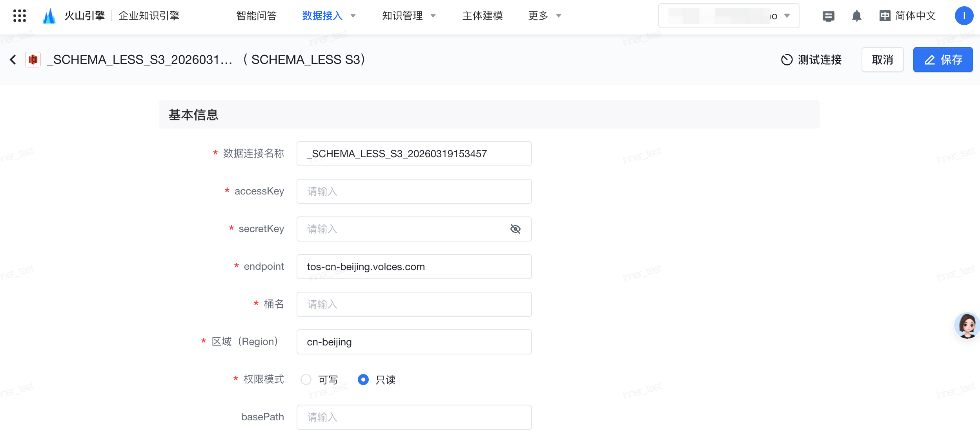Toggle secretKey visibility eye icon

[x=515, y=229]
